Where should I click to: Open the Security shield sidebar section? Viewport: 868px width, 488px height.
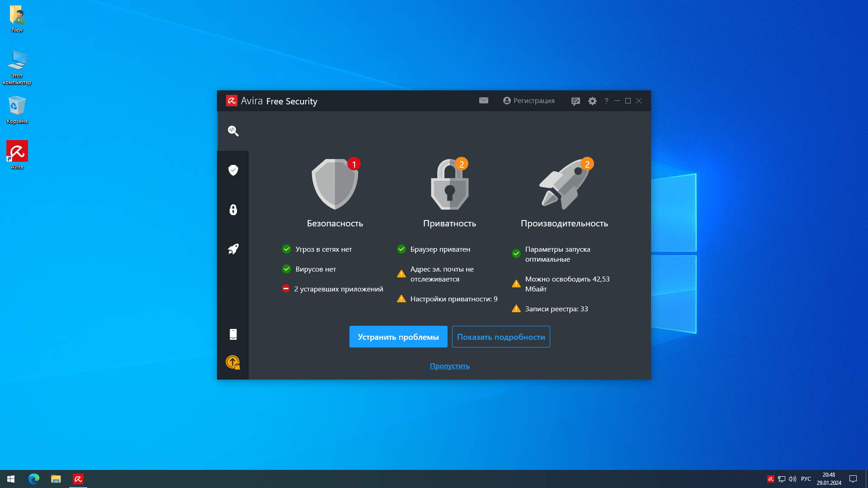(x=233, y=170)
